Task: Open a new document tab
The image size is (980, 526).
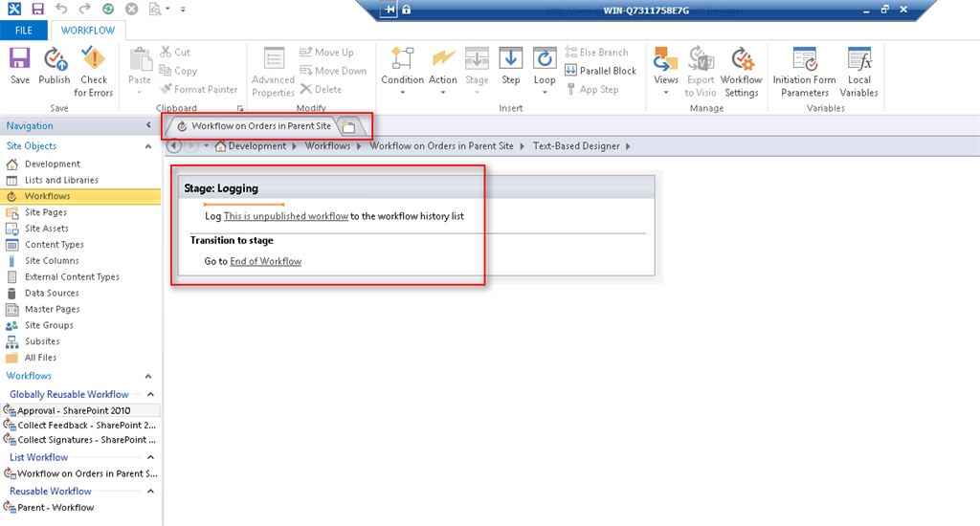Action: (x=349, y=127)
